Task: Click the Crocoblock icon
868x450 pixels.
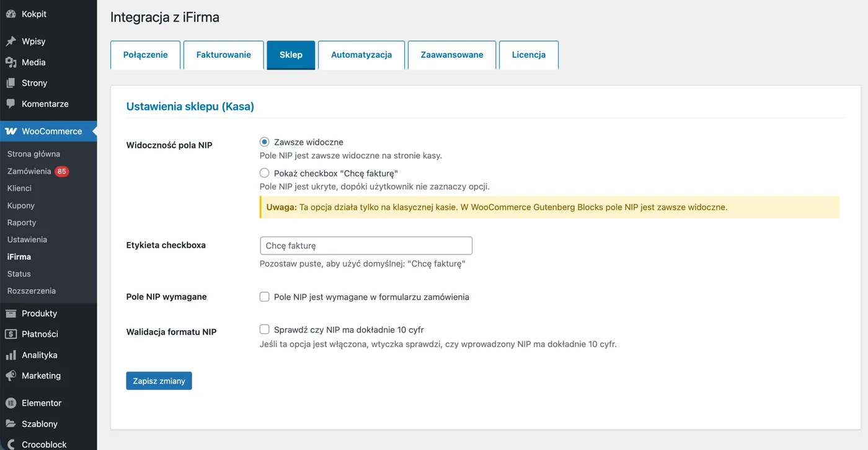Action: click(11, 444)
